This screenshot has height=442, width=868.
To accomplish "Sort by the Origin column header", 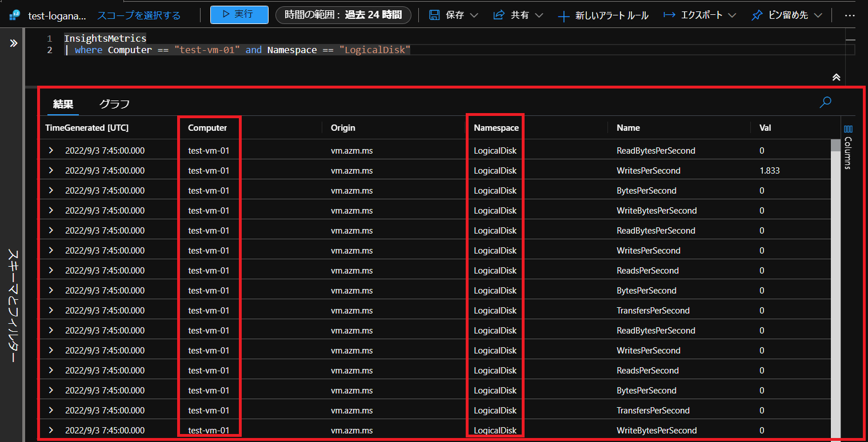I will pyautogui.click(x=343, y=128).
